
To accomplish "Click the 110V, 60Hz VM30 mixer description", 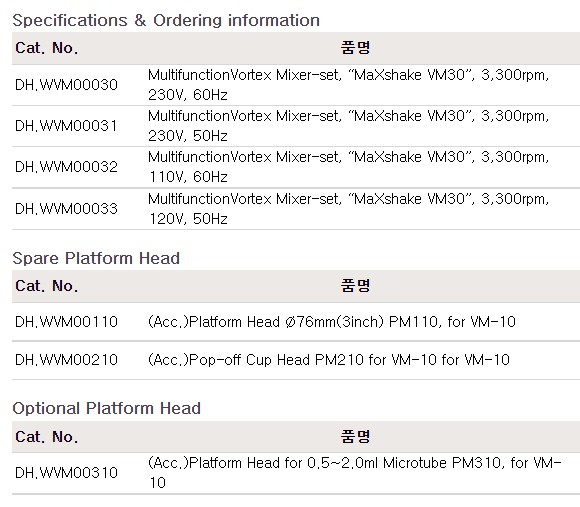I will point(348,167).
